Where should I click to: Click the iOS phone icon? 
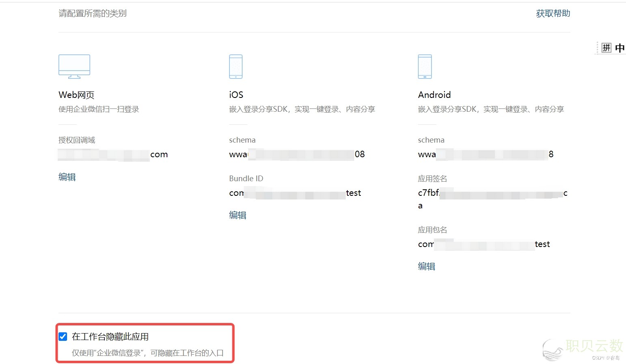(x=236, y=67)
